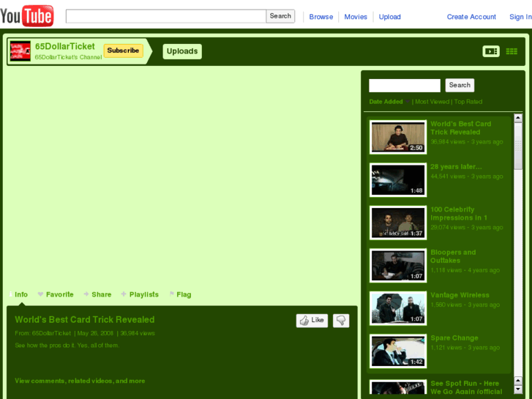Click the Flag icon
Viewport: 532px width, 399px height.
click(172, 294)
